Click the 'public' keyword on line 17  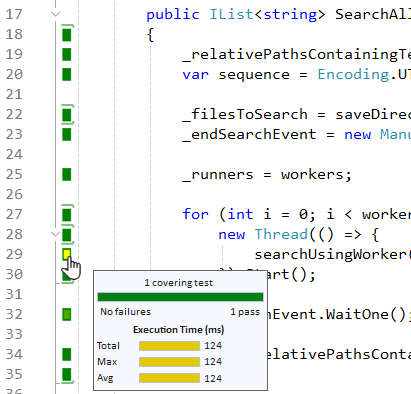tap(173, 15)
